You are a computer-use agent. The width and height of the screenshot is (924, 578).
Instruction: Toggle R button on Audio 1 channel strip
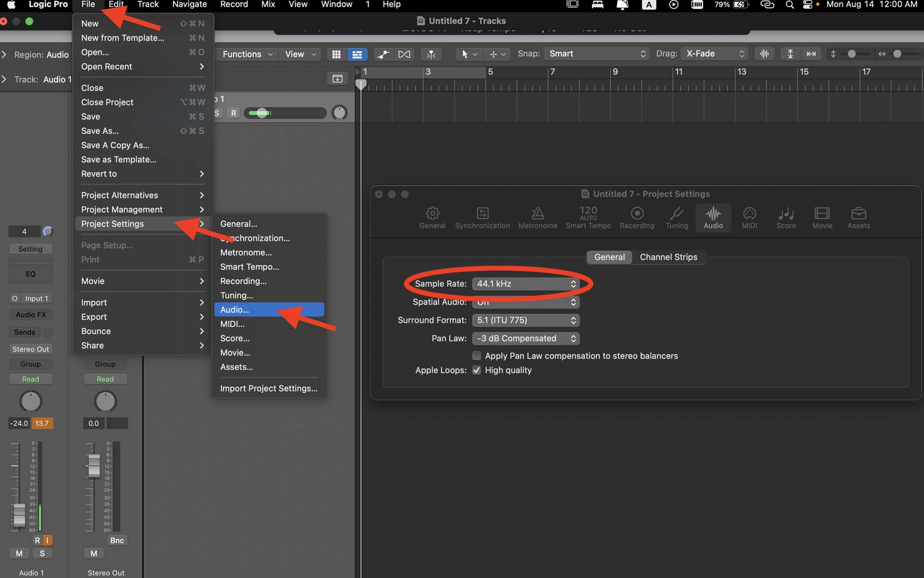pos(37,540)
